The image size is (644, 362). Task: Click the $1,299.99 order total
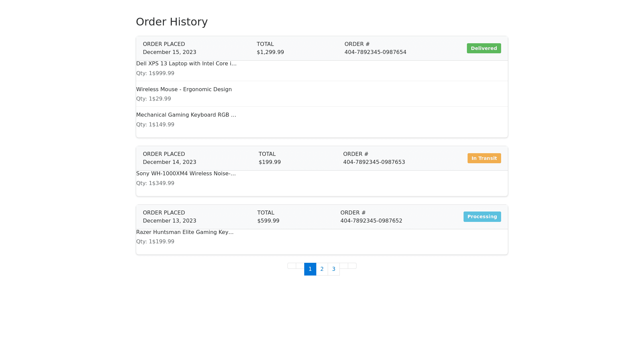(x=270, y=52)
